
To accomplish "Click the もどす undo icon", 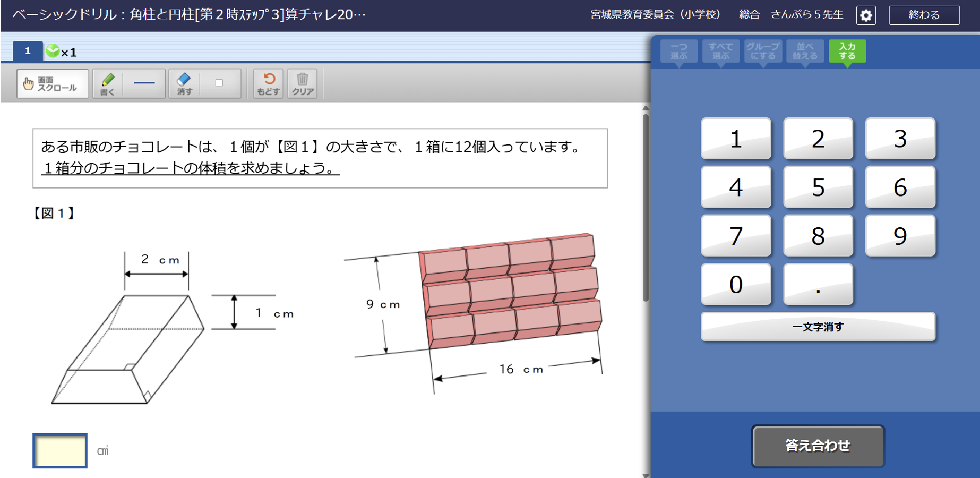I will 268,84.
